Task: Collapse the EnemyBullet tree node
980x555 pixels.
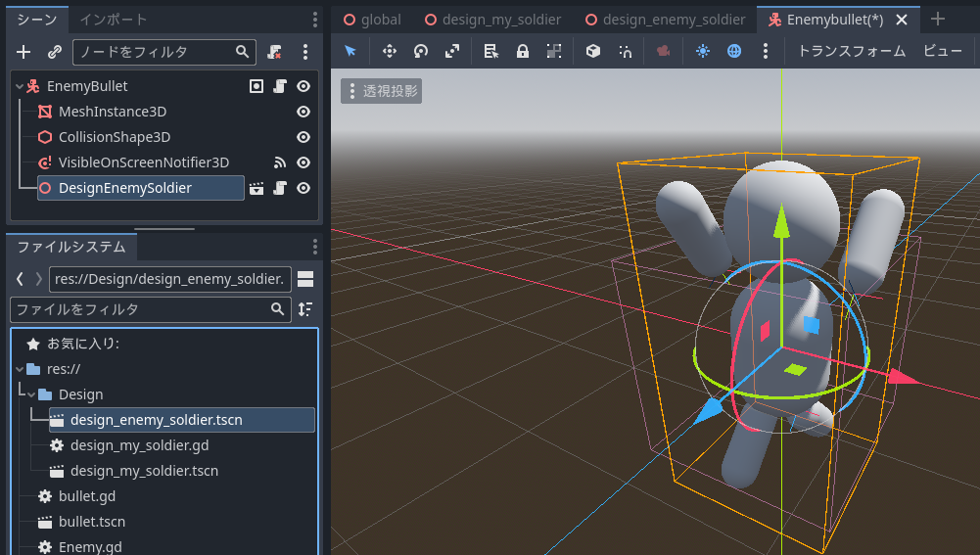Action: tap(20, 86)
